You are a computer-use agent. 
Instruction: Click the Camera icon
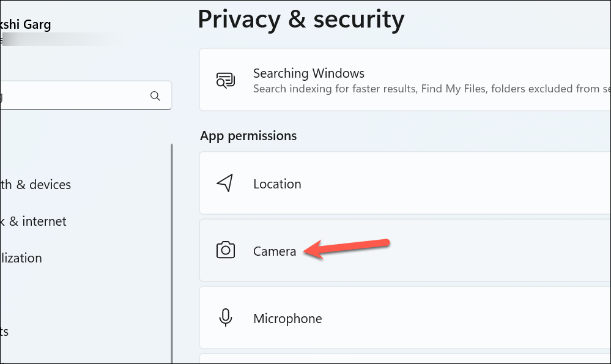pyautogui.click(x=226, y=250)
